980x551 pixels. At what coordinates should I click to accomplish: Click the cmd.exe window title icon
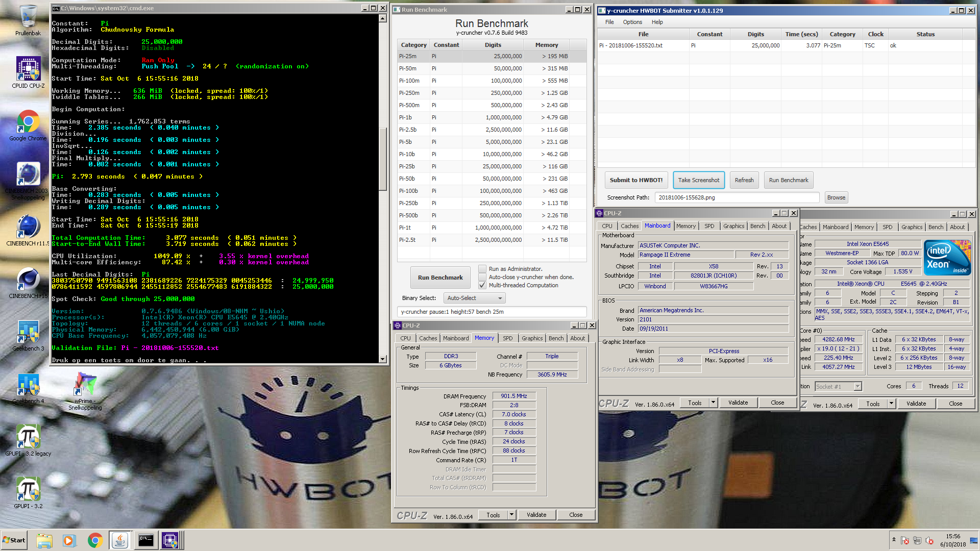[56, 8]
